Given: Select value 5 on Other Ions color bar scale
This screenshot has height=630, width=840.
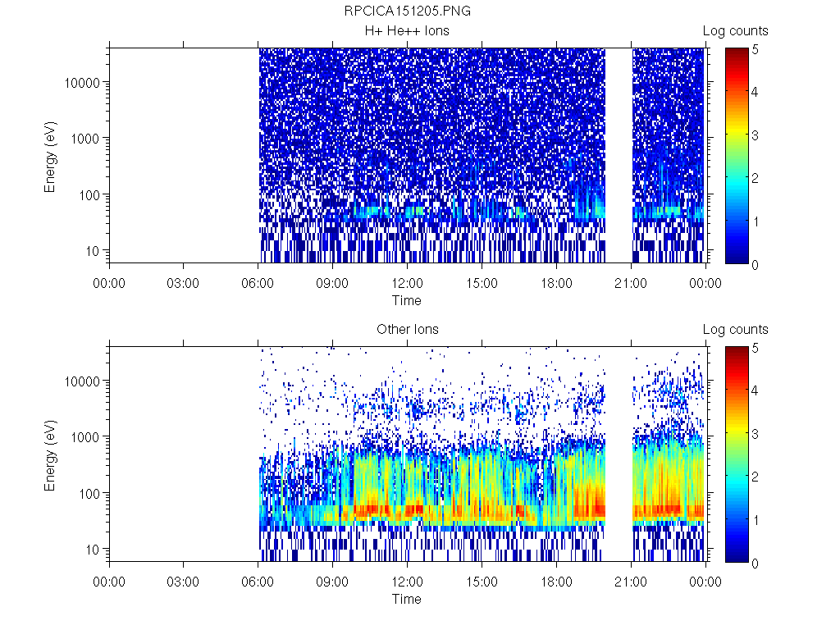Looking at the screenshot, I should coord(755,348).
